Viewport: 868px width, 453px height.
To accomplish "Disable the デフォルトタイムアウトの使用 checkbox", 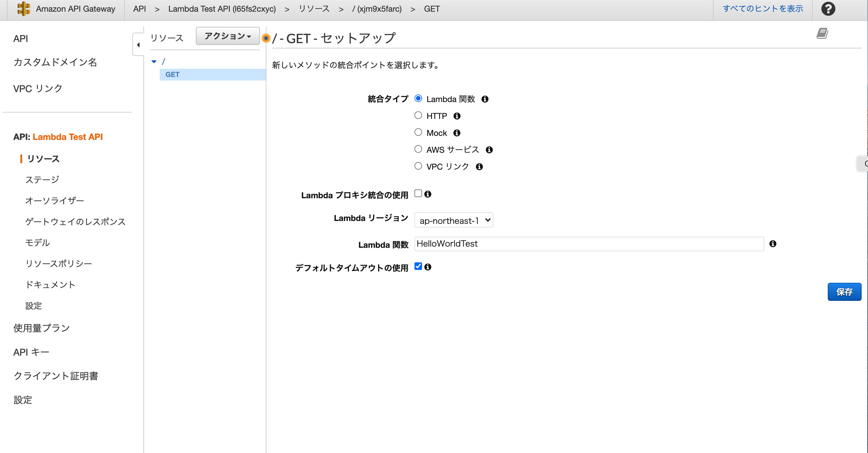I will (418, 266).
